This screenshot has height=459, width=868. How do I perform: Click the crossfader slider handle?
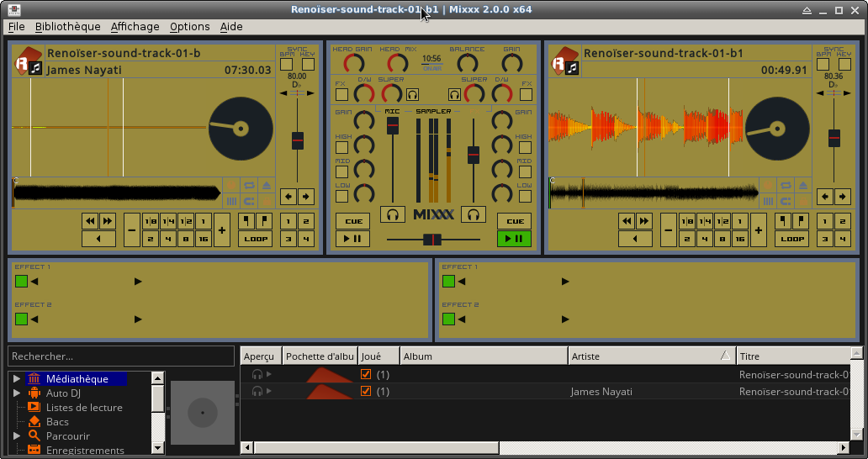(432, 240)
